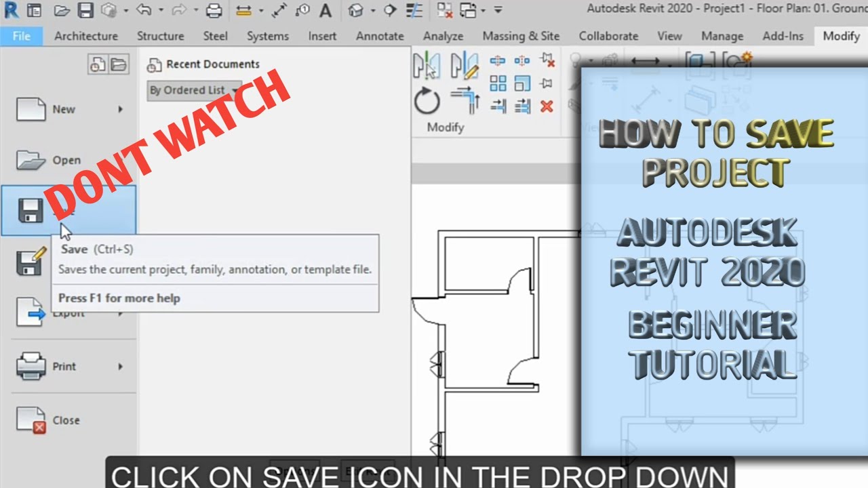Screen dimensions: 868x488
Task: Select the Array tool
Action: [498, 83]
